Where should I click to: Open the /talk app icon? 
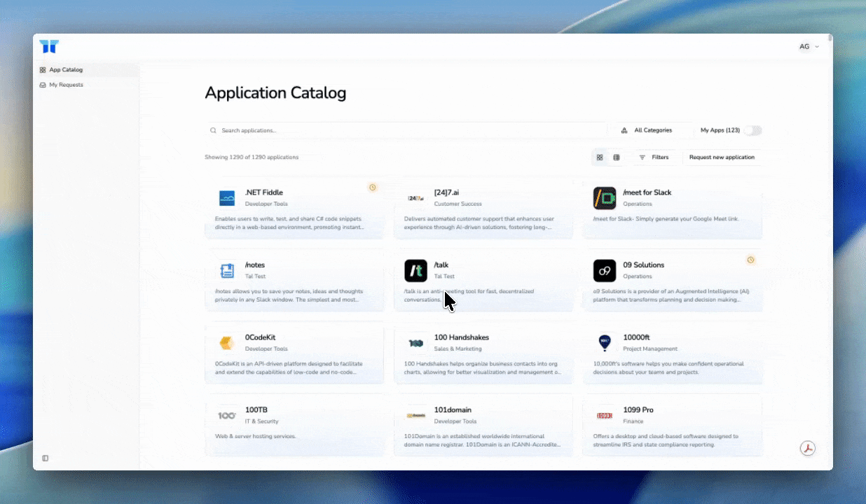pos(416,271)
